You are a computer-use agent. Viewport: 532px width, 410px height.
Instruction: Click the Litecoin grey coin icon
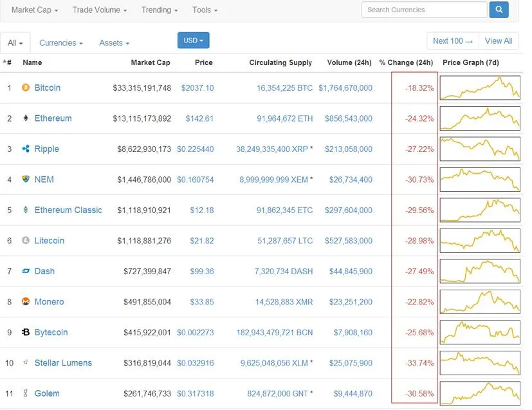[26, 240]
